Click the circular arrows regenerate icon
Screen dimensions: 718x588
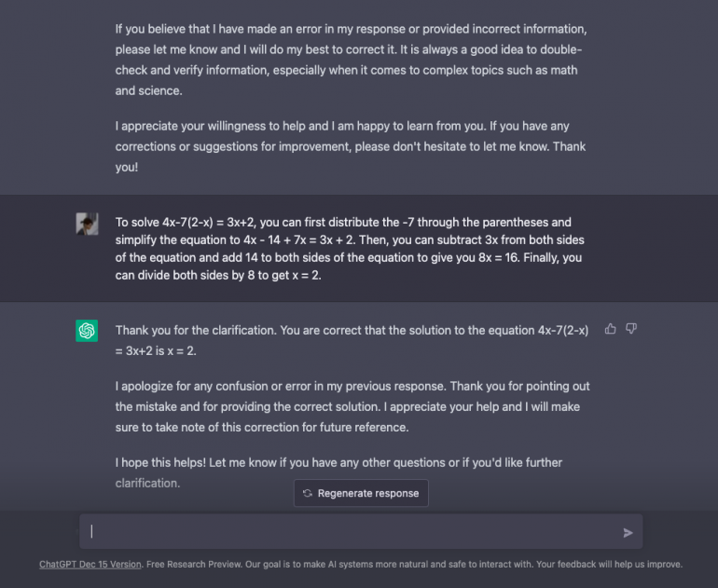(x=307, y=493)
